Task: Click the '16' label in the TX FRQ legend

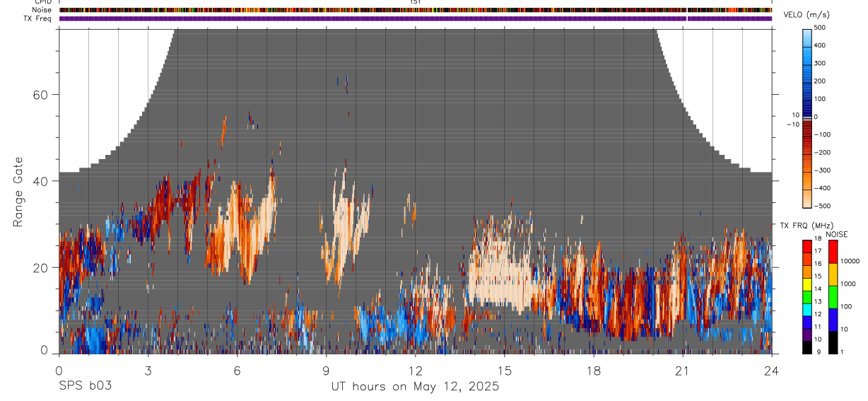Action: point(819,264)
